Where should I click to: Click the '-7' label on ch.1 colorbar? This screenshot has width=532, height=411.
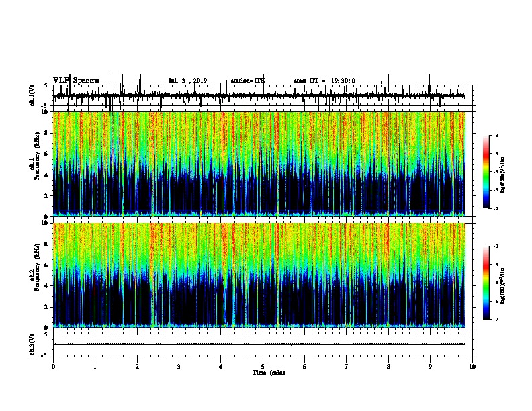point(496,208)
